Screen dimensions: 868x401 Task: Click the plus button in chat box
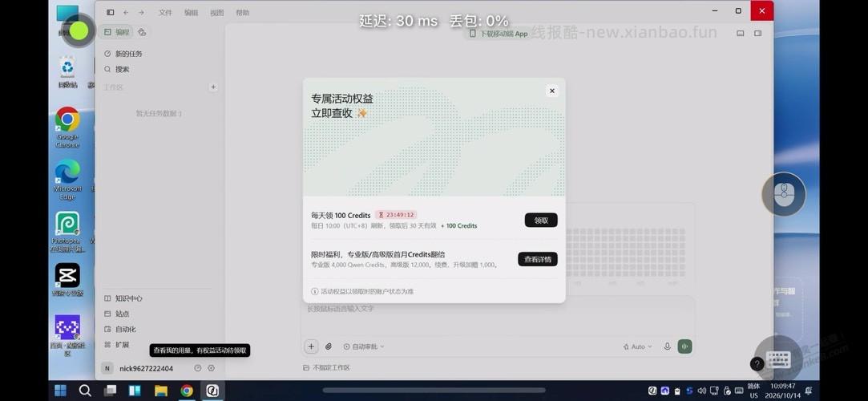311,346
